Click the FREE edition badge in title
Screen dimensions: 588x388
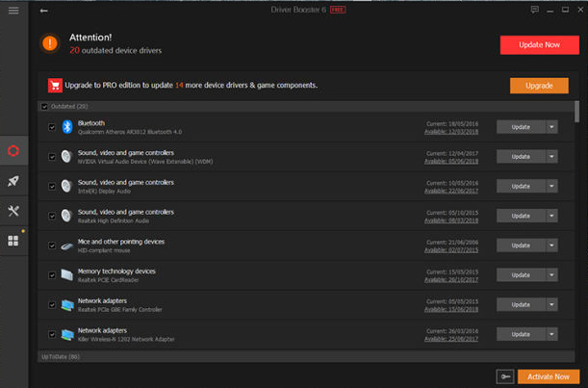point(338,10)
